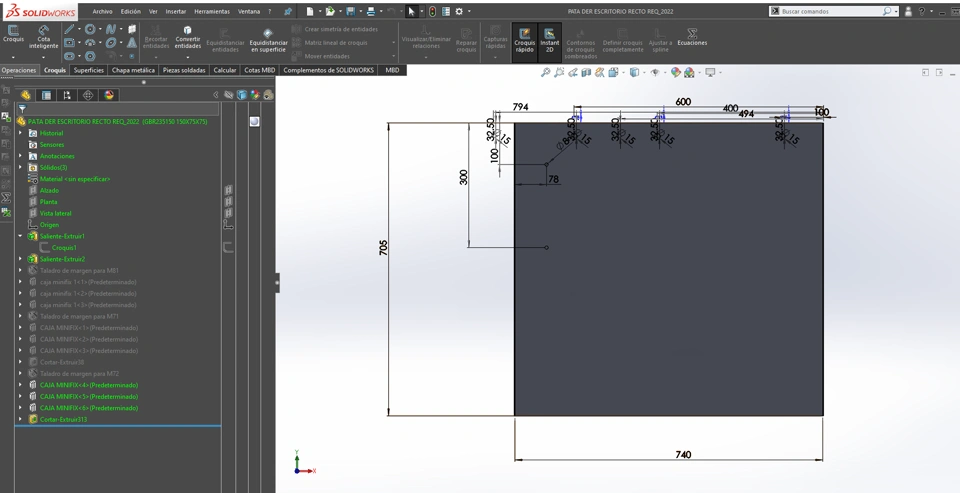Expand the Historial tree node
The image size is (960, 493).
[20, 133]
